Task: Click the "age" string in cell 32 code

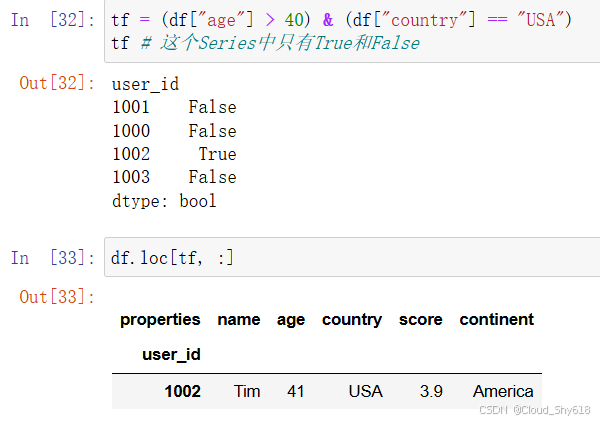Action: [x=221, y=20]
